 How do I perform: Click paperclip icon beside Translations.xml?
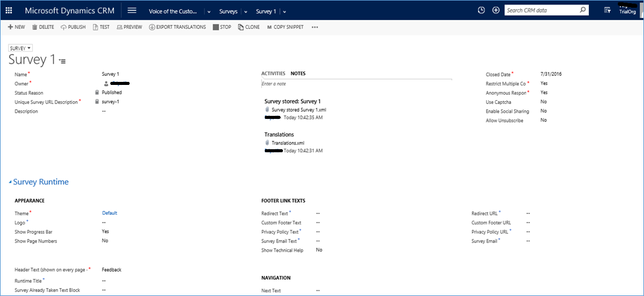point(267,143)
